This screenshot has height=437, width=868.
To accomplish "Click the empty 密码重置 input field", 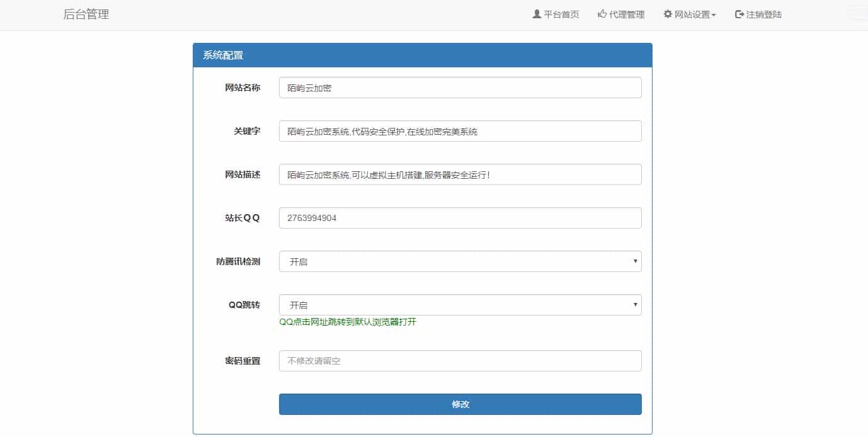I will point(460,360).
